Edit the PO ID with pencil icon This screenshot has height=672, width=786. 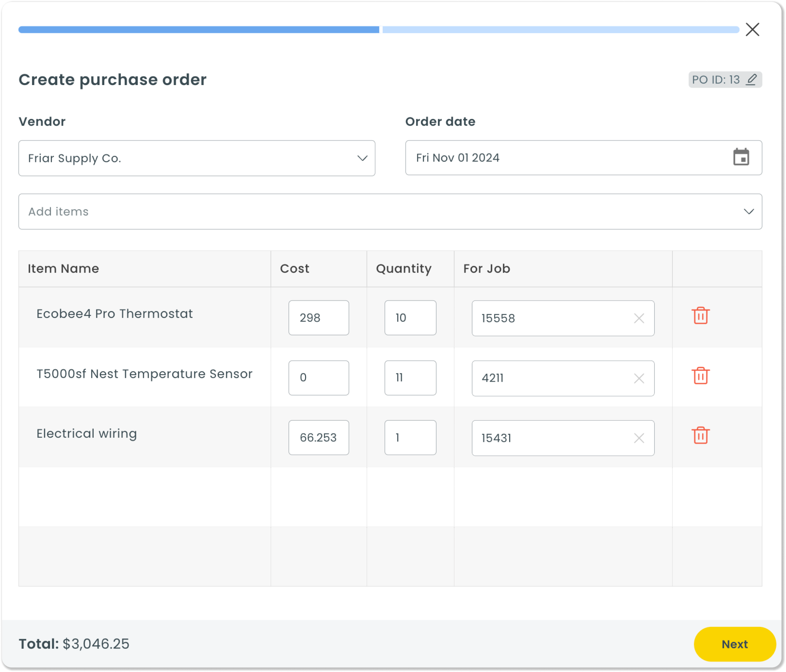click(752, 80)
